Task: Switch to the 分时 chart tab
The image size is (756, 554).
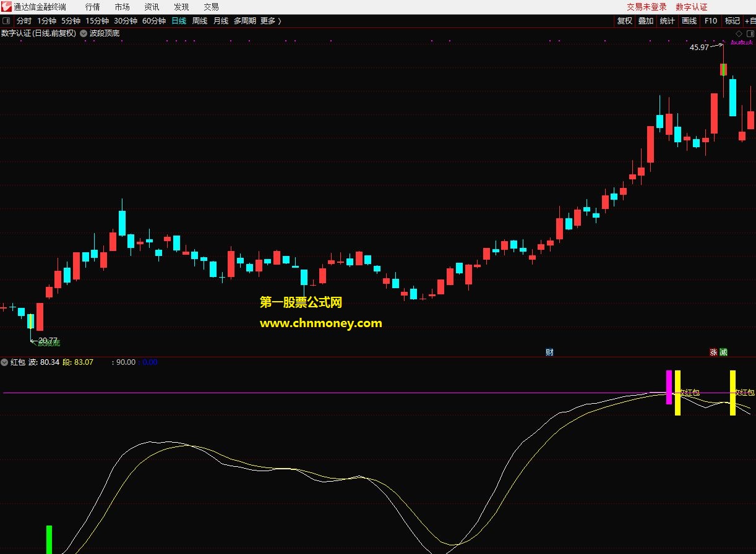Action: 24,21
